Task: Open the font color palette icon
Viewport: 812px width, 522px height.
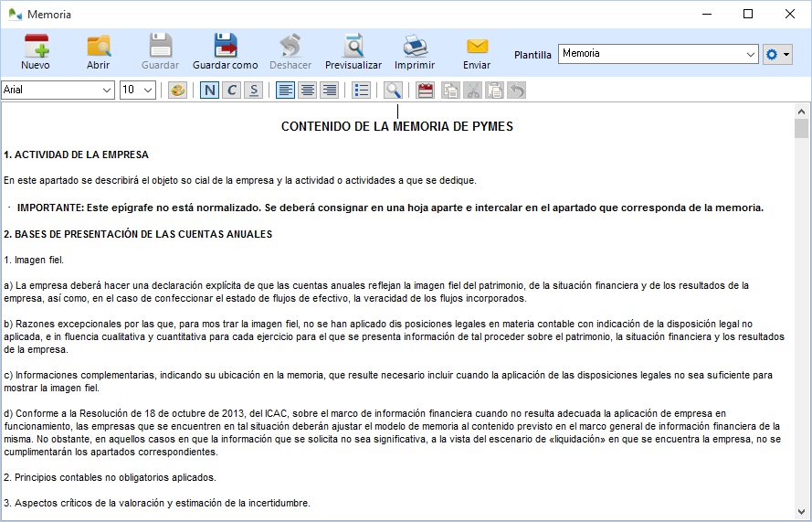Action: pos(177,91)
